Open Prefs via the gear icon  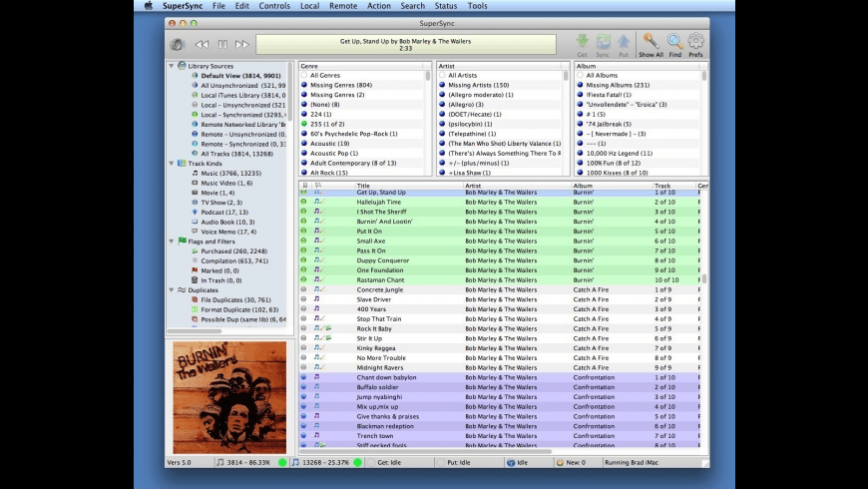coord(695,42)
